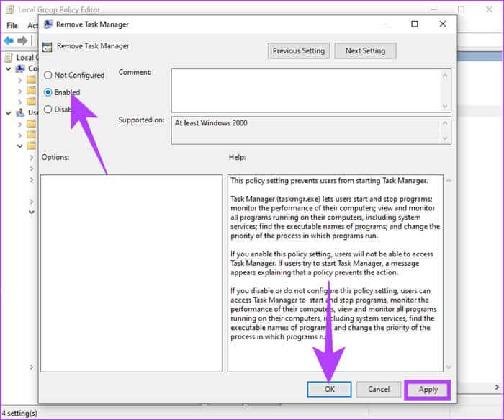This screenshot has height=420, width=504.
Task: Select the Local Computer Policy root icon
Action: coord(9,58)
